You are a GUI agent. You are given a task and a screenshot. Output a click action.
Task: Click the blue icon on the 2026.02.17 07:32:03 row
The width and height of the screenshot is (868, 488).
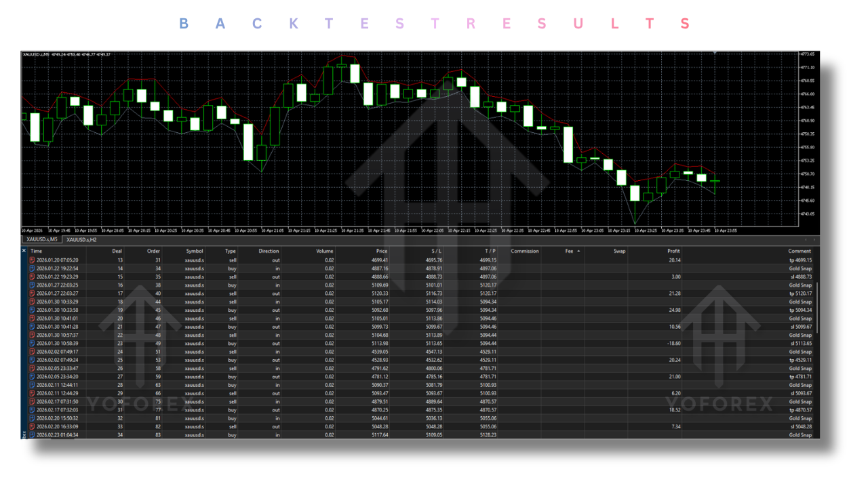point(32,410)
